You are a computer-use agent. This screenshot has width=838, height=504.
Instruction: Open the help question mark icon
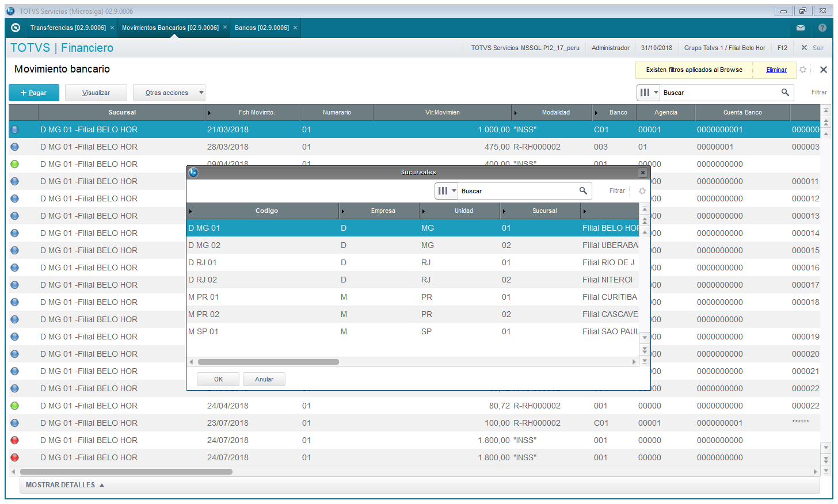[x=822, y=28]
